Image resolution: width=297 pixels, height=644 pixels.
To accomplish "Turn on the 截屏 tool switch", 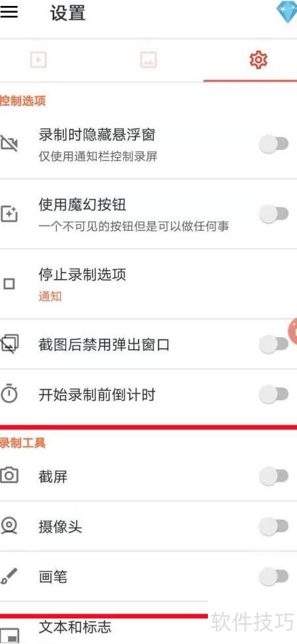I will pyautogui.click(x=274, y=476).
